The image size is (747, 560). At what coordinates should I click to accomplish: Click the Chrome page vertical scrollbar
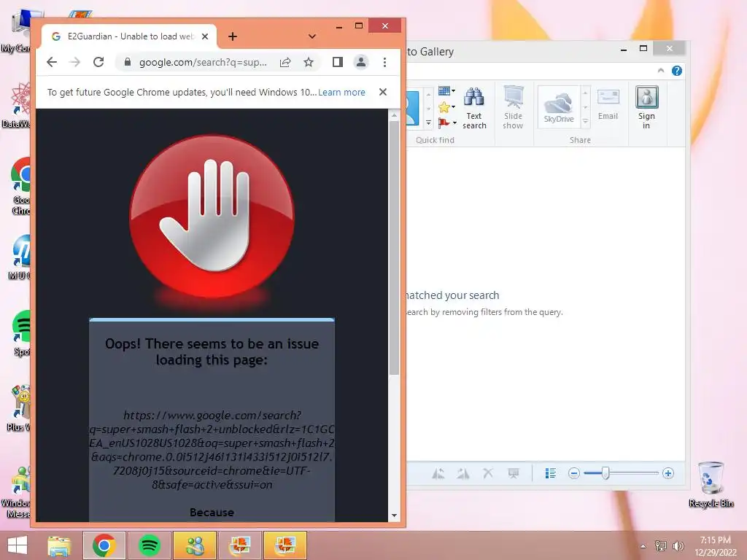[394, 248]
